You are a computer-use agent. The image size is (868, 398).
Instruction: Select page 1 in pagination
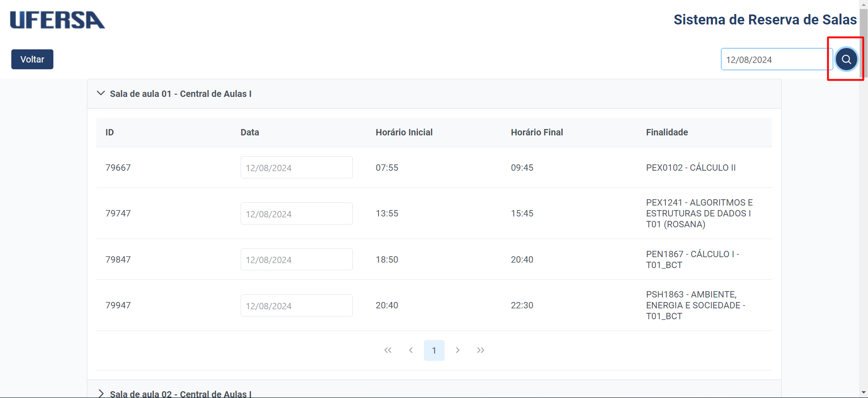click(434, 350)
